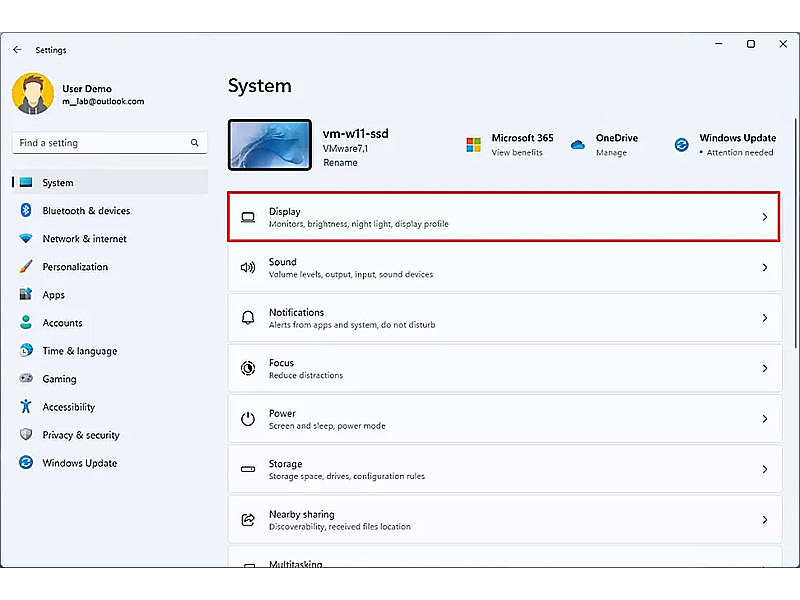
Task: Click the OneDrive cloud icon
Action: (578, 145)
